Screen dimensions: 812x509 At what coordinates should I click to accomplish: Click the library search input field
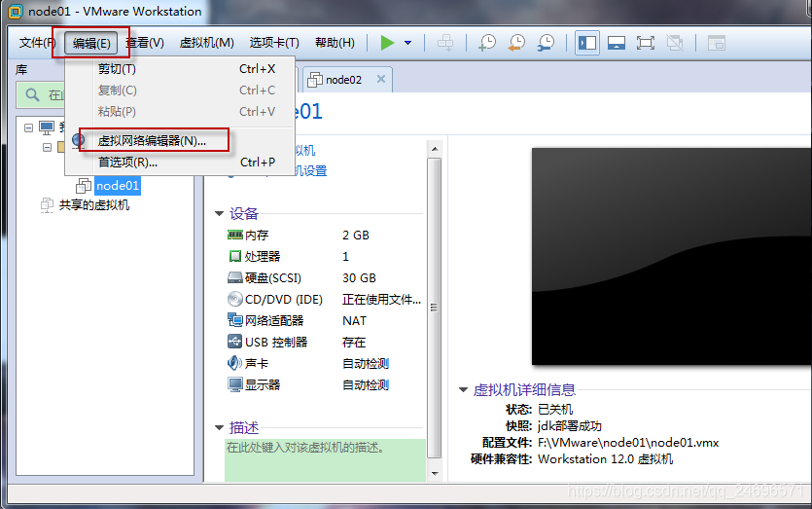pos(41,94)
